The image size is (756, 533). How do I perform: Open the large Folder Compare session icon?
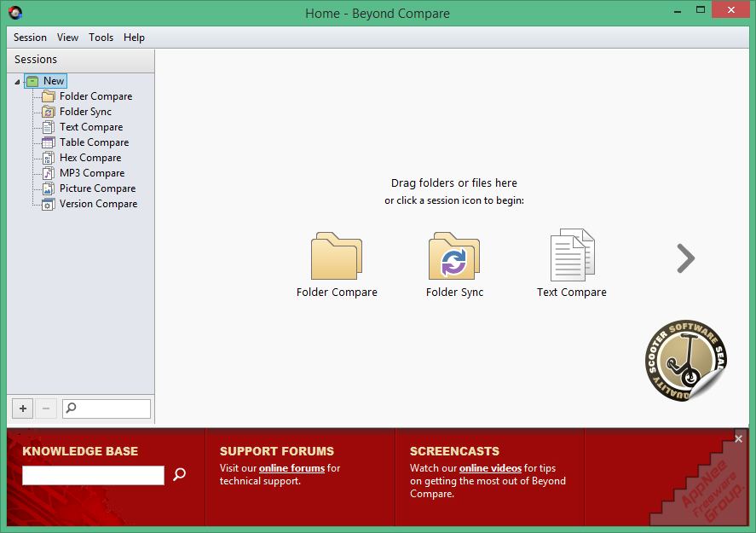coord(337,256)
